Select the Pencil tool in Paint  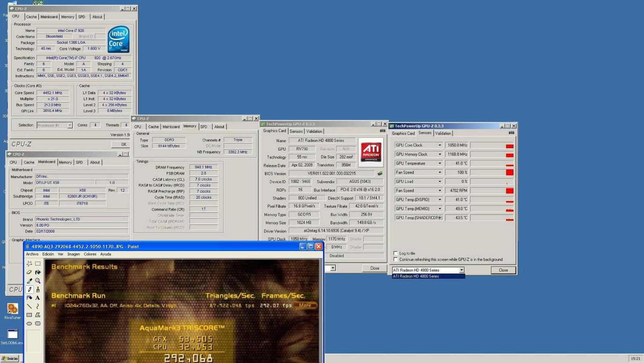click(x=29, y=289)
